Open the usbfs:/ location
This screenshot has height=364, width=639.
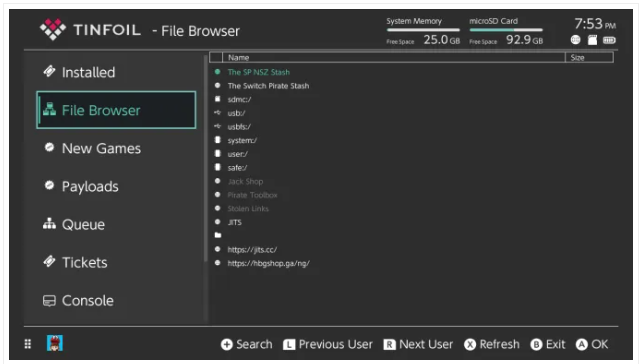(239, 127)
